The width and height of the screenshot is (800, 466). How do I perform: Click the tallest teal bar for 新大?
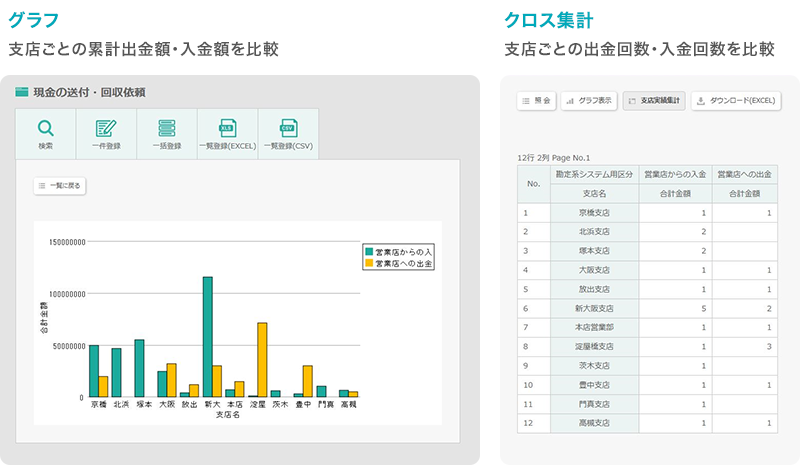click(207, 336)
